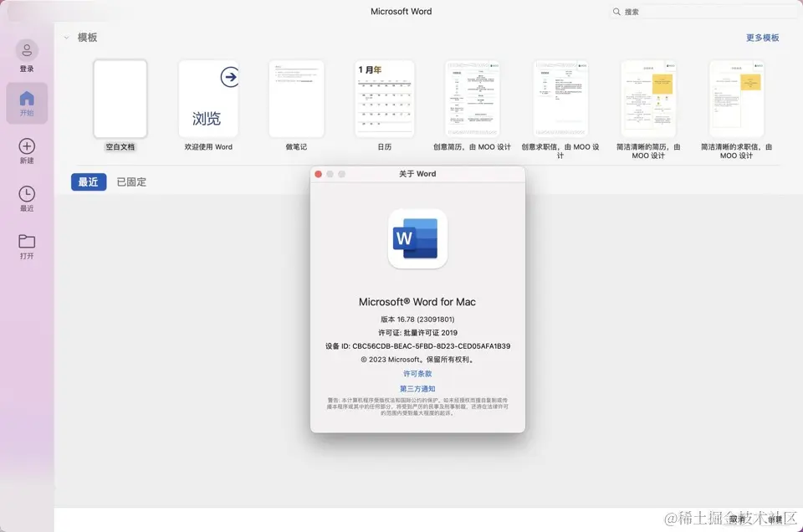Click the New (新建) plus icon

pos(27,146)
